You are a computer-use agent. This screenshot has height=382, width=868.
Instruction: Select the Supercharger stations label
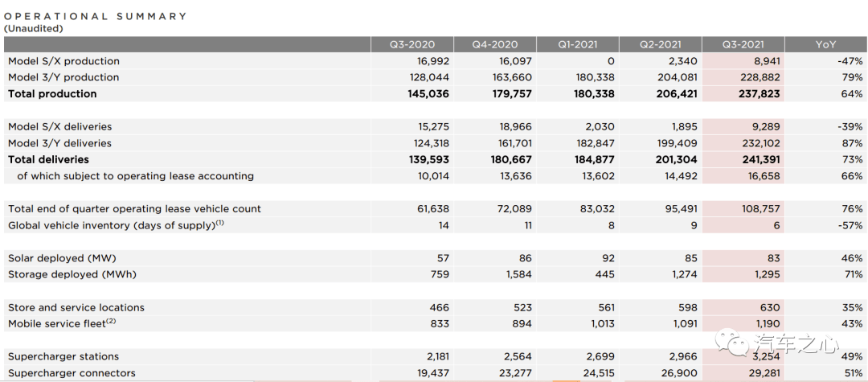coord(63,356)
